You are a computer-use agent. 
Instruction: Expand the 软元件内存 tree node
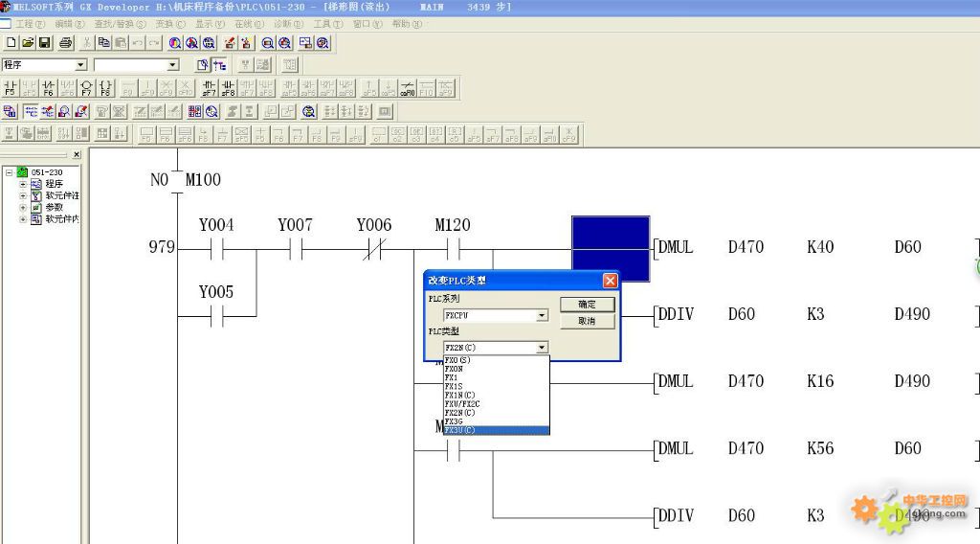coord(23,219)
